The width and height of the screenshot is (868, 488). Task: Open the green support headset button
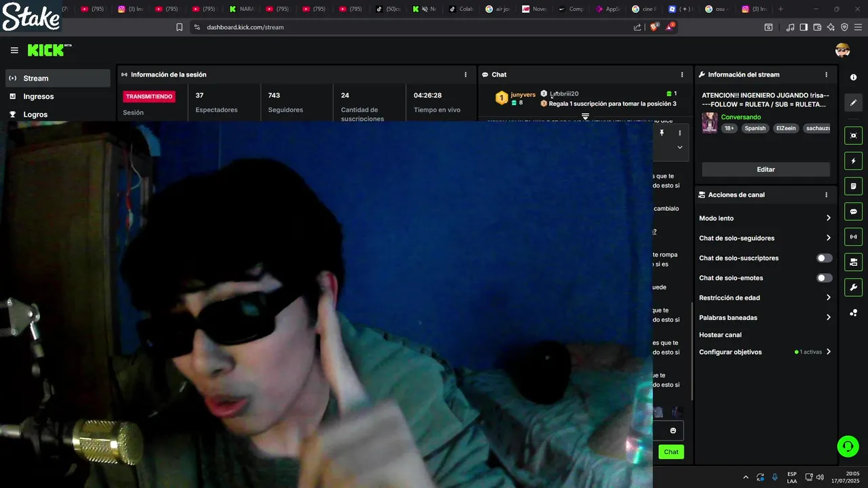pos(848,446)
